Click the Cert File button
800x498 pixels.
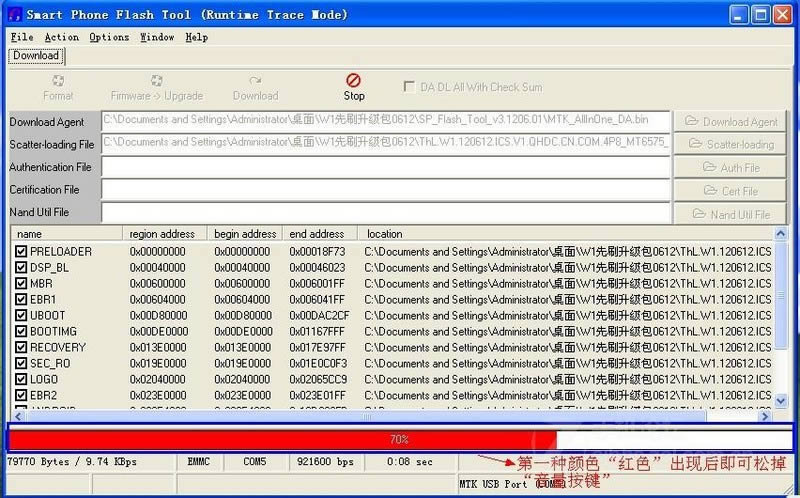click(x=730, y=190)
